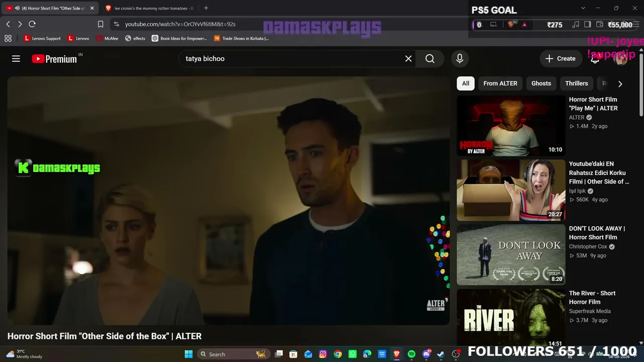Open the effects bookmark

[135, 38]
